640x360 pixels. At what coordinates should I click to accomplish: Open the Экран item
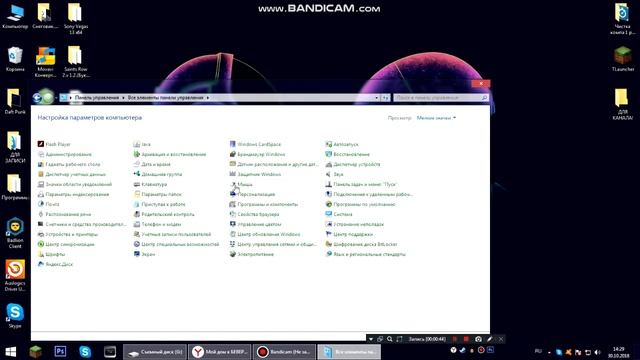144,254
